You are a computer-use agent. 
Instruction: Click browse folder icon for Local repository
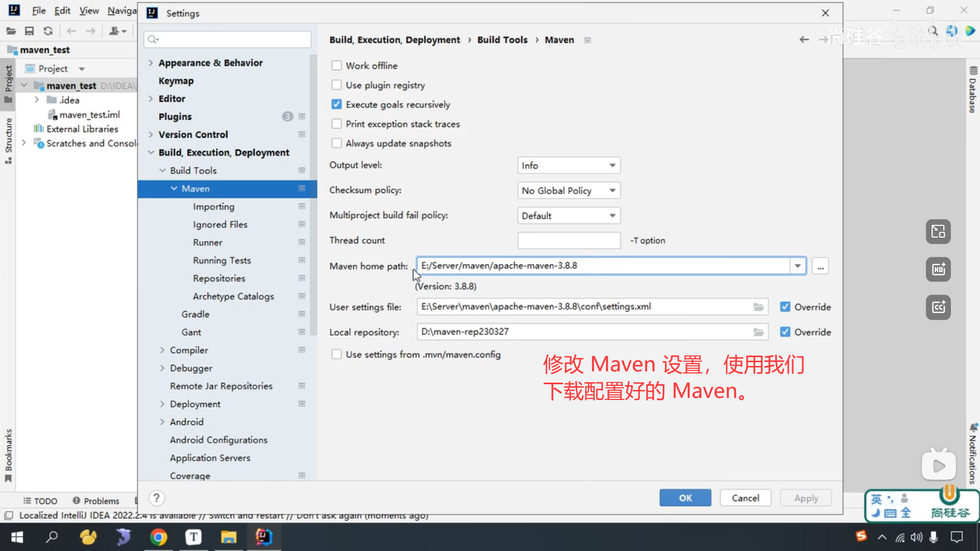[x=758, y=332]
